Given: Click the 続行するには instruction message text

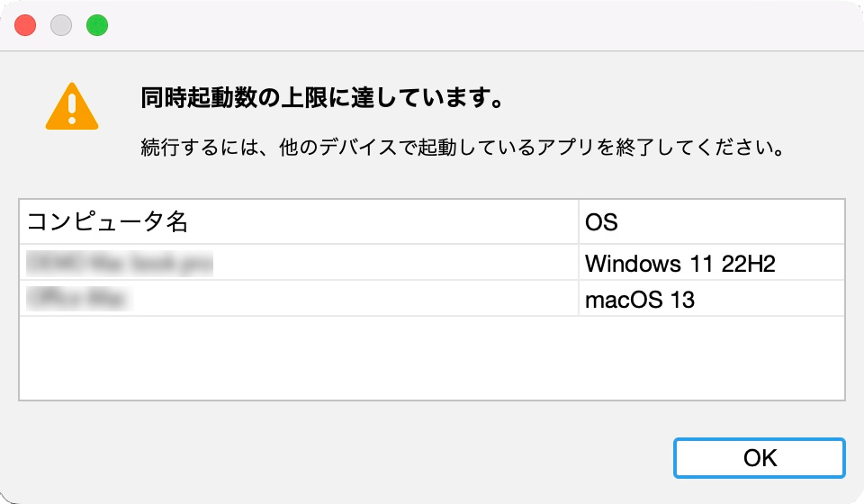Looking at the screenshot, I should coord(463,147).
